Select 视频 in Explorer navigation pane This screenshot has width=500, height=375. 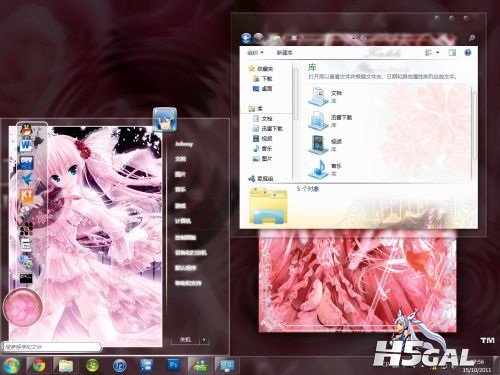click(x=262, y=139)
